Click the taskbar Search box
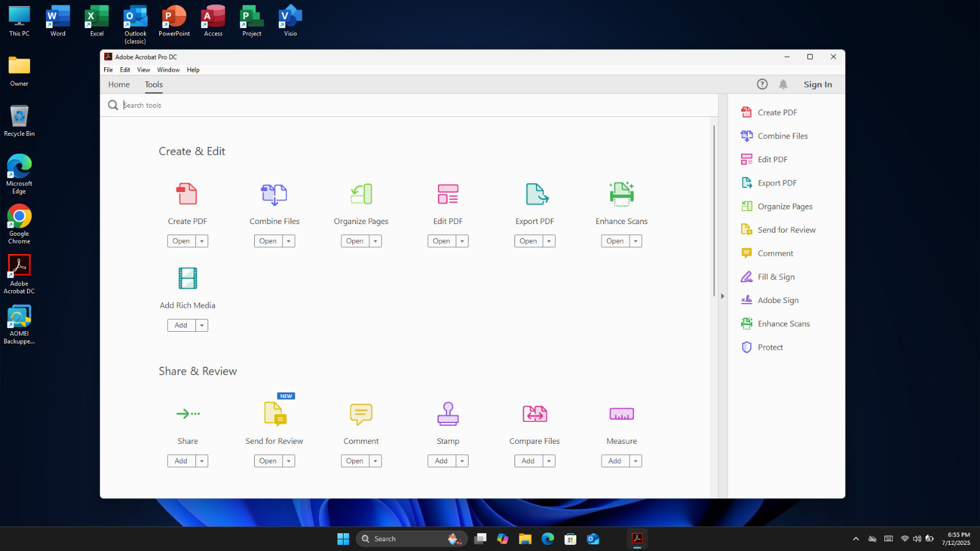The height and width of the screenshot is (551, 980). pyautogui.click(x=412, y=539)
